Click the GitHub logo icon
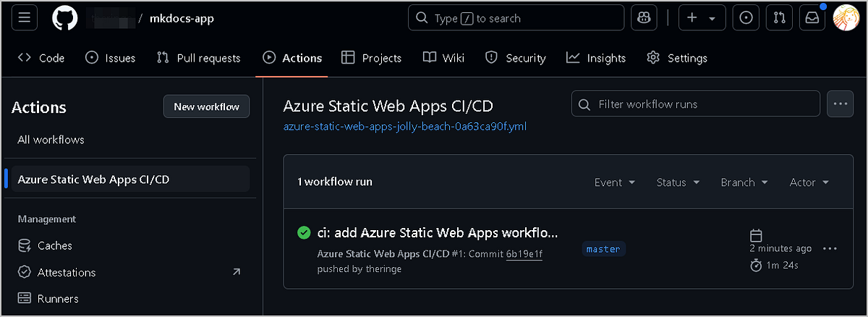The image size is (868, 317). (x=64, y=18)
